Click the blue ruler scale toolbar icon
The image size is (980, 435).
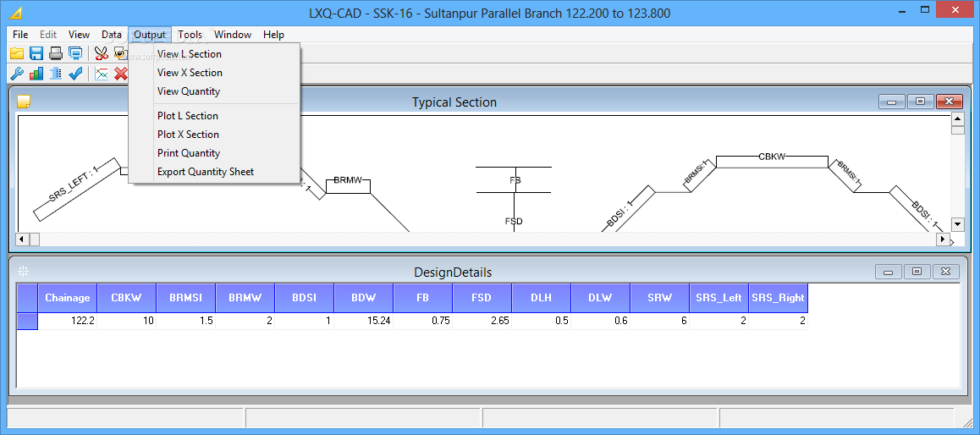coord(56,74)
